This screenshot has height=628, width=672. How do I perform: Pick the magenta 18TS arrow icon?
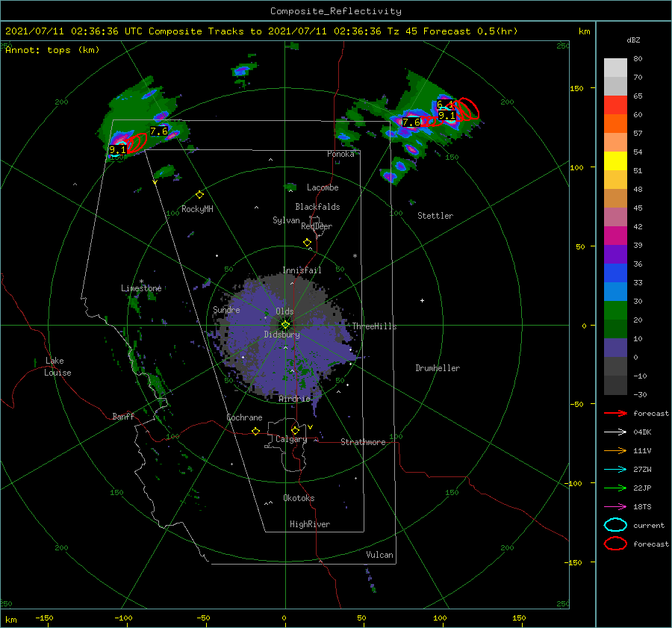coord(615,507)
